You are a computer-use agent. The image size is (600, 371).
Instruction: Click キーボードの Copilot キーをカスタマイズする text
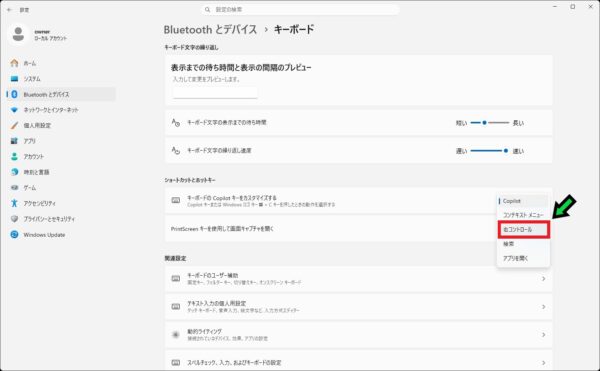[x=232, y=198]
